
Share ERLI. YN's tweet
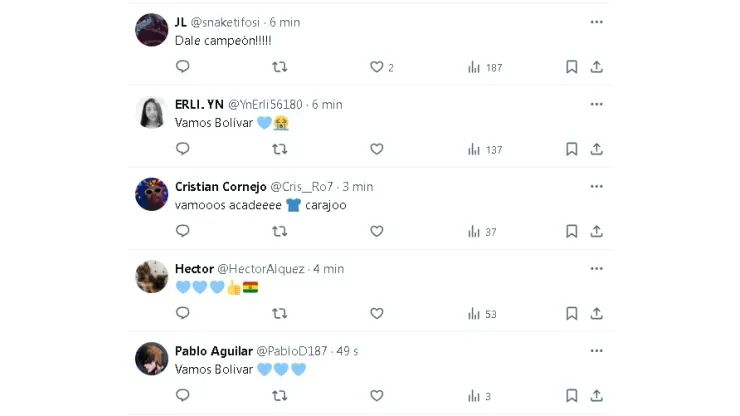596,149
